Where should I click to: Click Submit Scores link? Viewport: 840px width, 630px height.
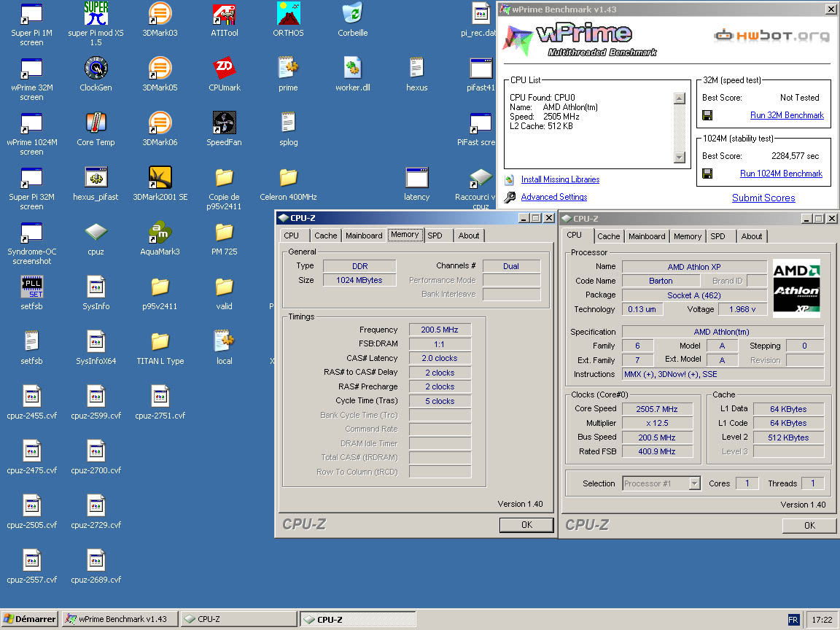[x=763, y=198]
